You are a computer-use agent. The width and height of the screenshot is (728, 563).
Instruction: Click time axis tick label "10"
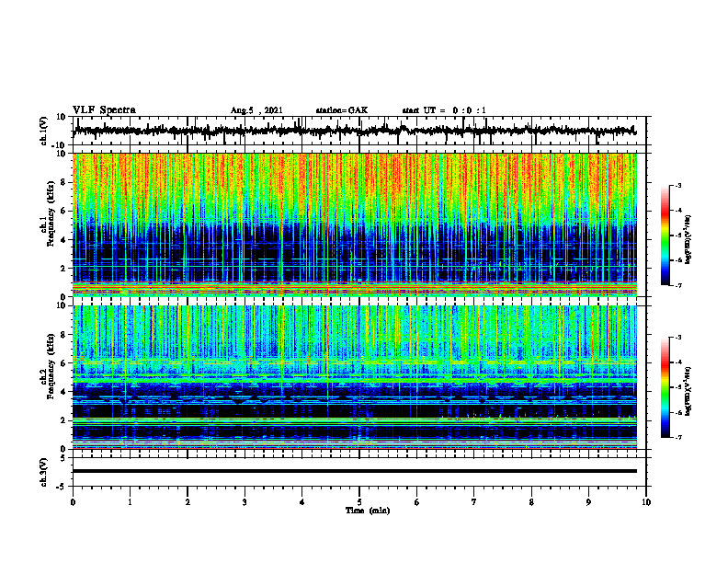tap(646, 502)
